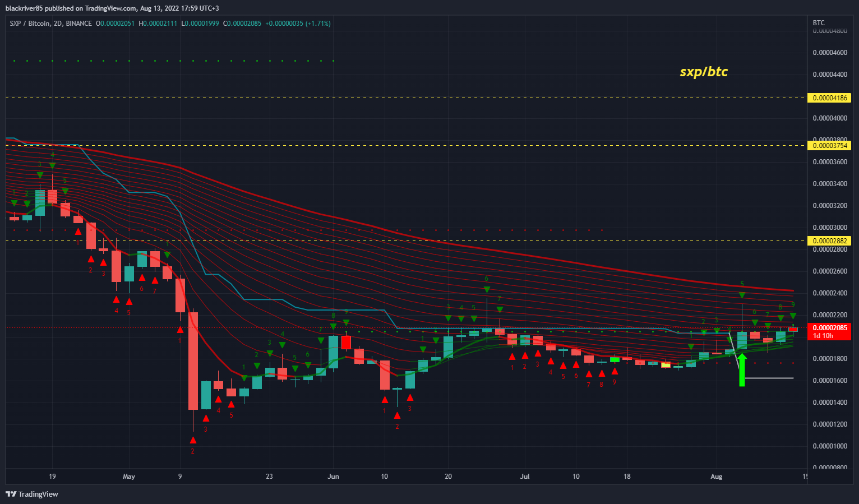
Task: Click the red 0.00002085 current price label
Action: (x=829, y=327)
